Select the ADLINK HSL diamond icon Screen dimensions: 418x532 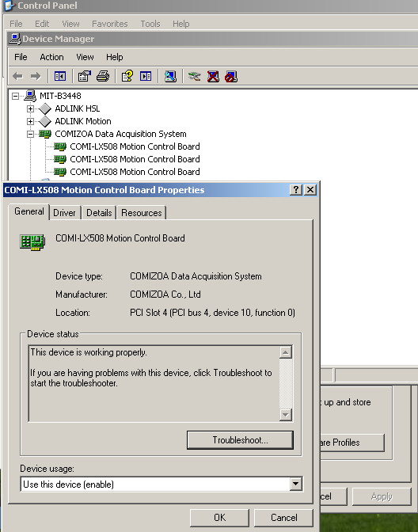pos(44,109)
